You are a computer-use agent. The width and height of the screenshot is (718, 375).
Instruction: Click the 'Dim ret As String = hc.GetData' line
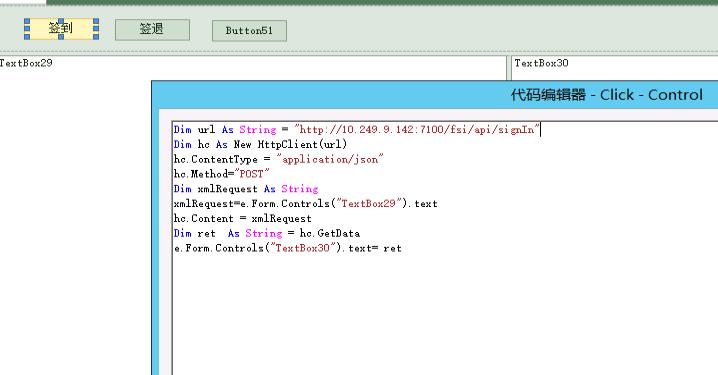click(267, 234)
